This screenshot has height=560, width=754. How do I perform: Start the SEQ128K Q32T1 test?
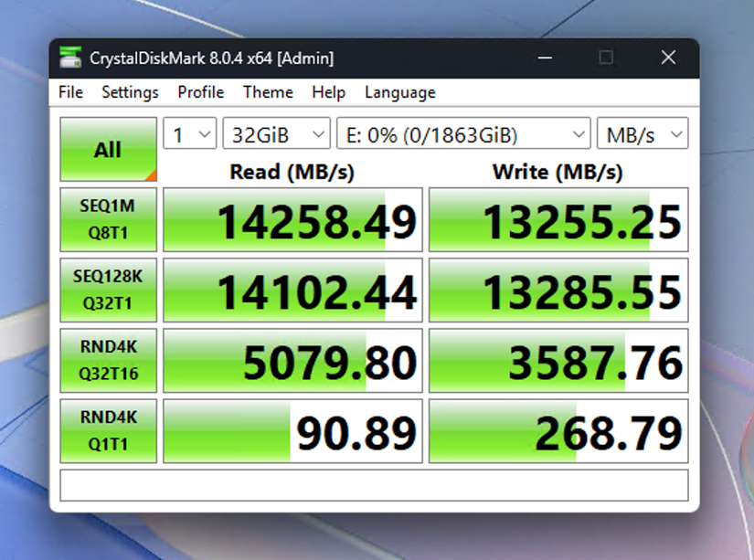point(108,290)
